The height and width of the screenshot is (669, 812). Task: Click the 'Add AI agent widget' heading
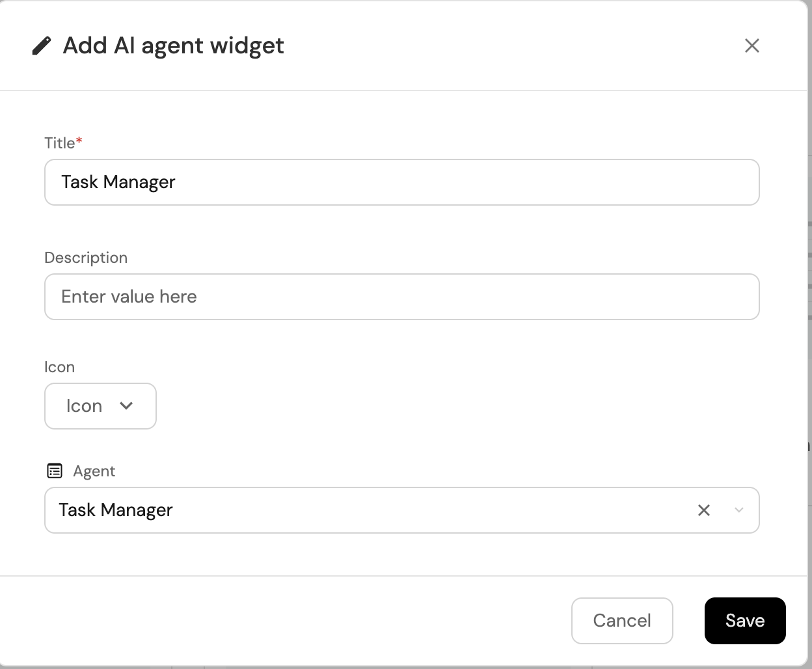(x=173, y=46)
